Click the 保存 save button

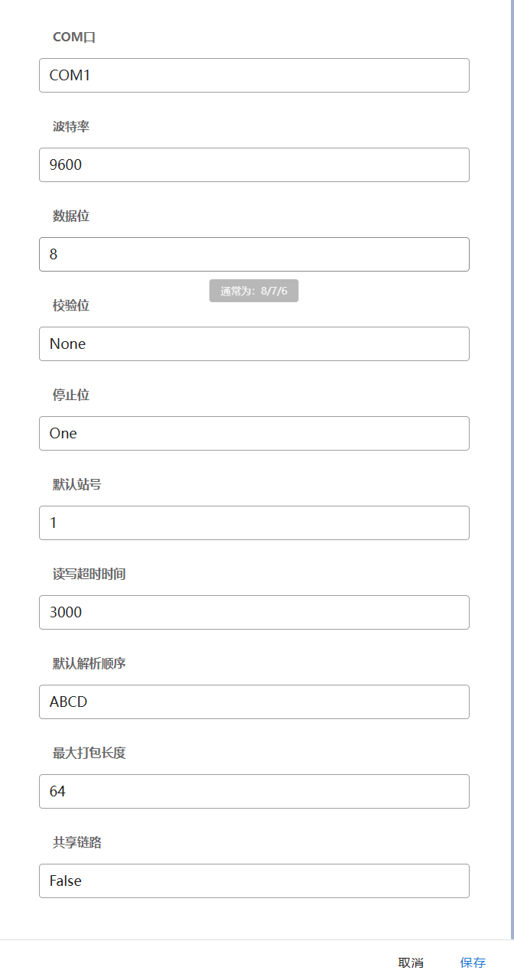[473, 962]
